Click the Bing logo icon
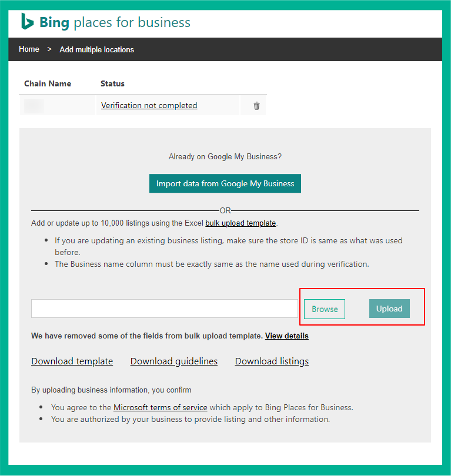Viewport: 451px width, 476px height. pos(27,22)
